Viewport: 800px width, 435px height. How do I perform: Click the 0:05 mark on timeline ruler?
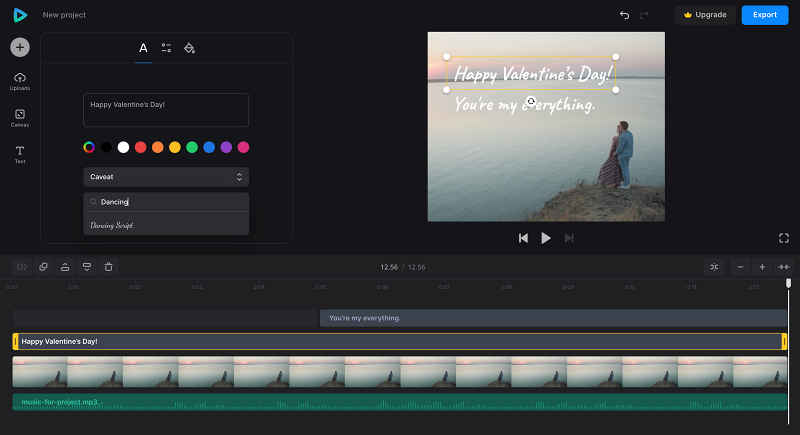click(x=320, y=287)
